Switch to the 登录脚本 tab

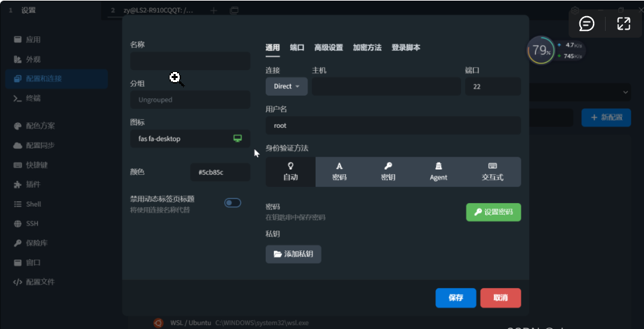click(406, 48)
